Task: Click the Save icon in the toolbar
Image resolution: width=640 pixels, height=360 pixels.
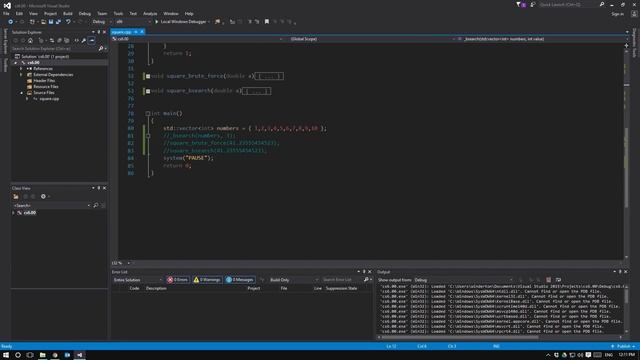Action: point(51,22)
